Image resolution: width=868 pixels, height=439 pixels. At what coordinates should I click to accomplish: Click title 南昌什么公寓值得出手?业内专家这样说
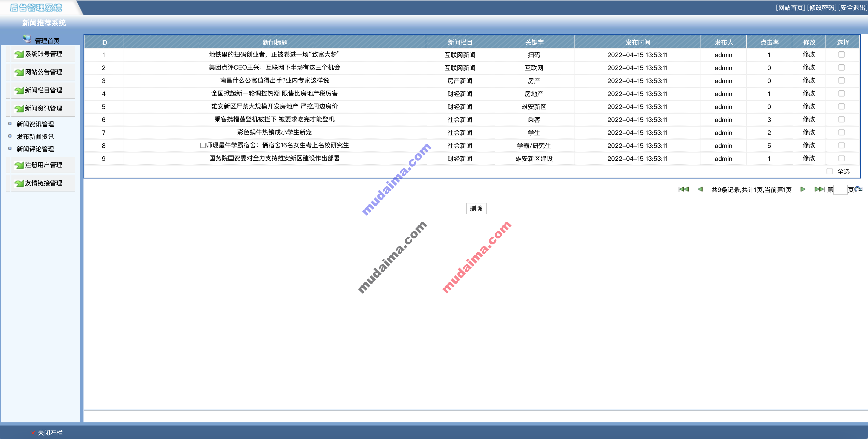tap(274, 81)
